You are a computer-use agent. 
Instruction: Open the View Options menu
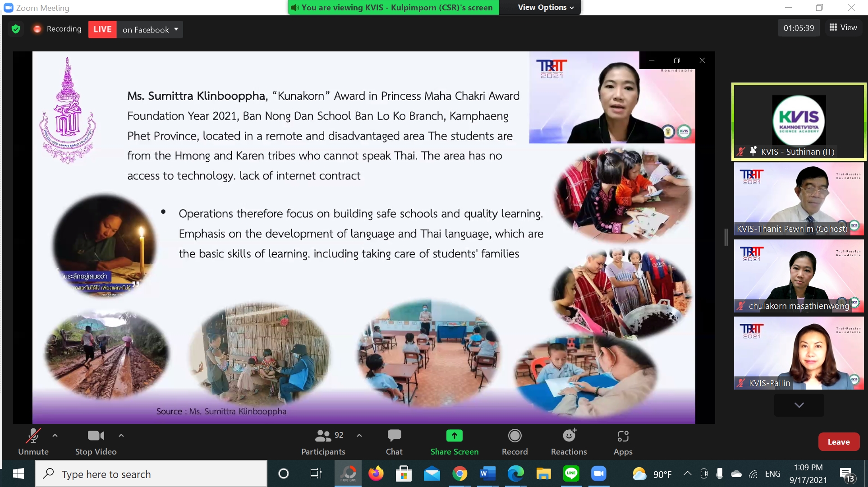(546, 7)
